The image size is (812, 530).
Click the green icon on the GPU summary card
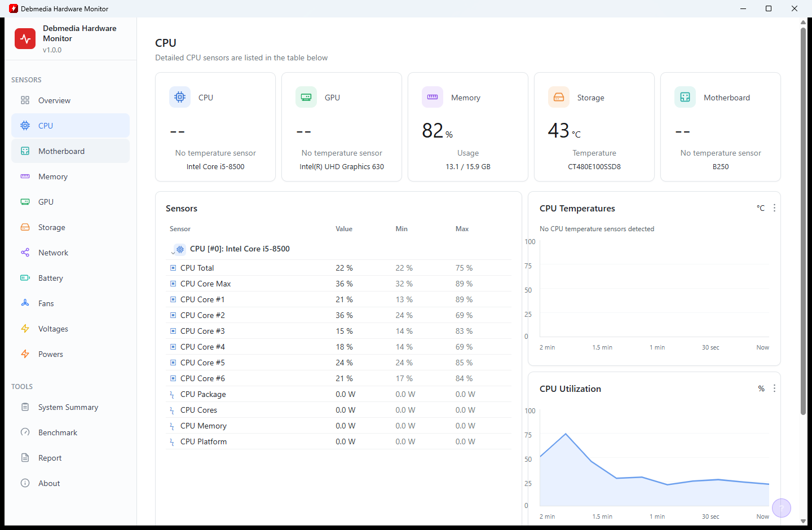(x=306, y=97)
